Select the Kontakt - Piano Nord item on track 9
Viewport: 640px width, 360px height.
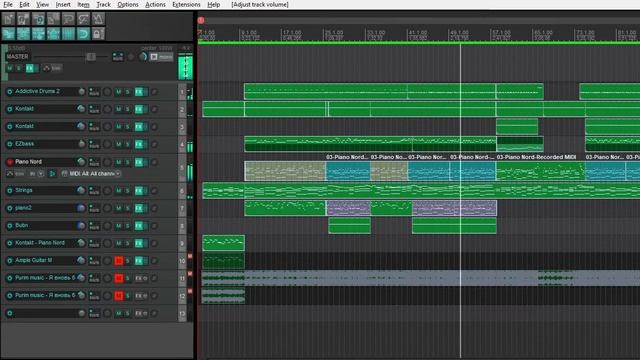tap(223, 243)
